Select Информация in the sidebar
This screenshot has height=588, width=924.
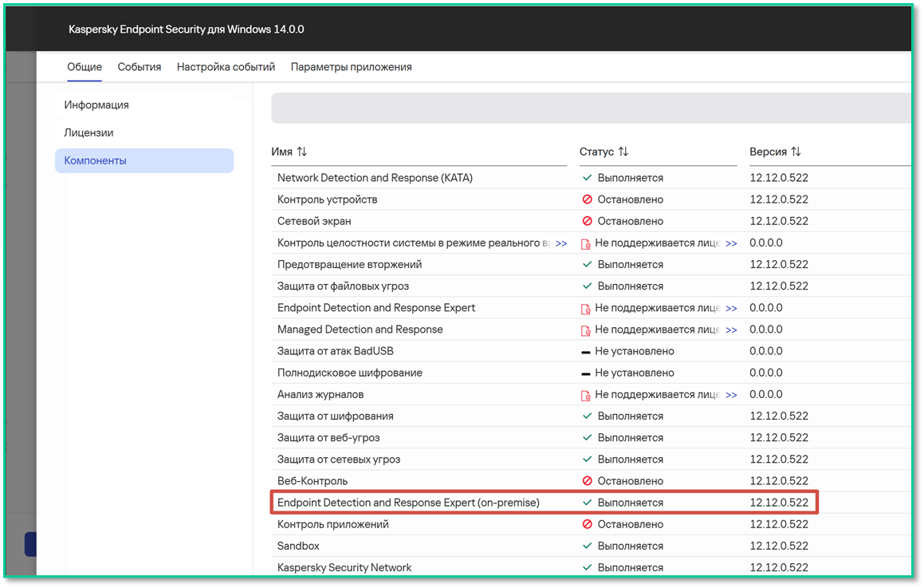pyautogui.click(x=96, y=105)
